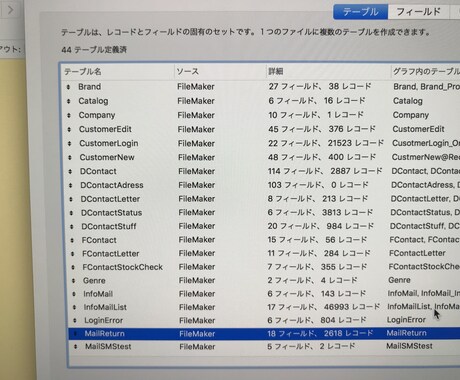Click the reorder handle of LoginError row
Viewport: 460px width, 380px height.
(74, 320)
